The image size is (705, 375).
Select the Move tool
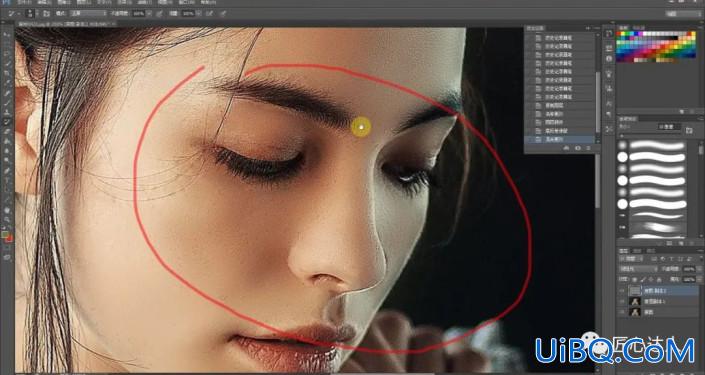coord(8,35)
